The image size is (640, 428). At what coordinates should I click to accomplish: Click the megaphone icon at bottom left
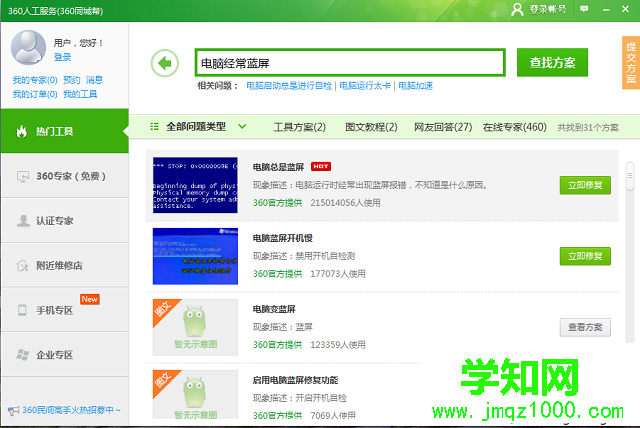[x=13, y=410]
